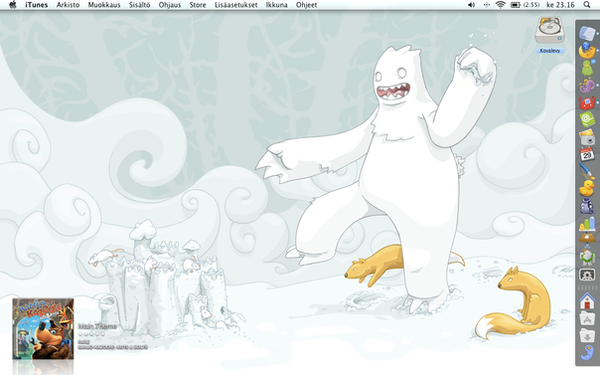The image size is (600, 375).
Task: Click the volume speaker icon in menu bar
Action: 471,5
